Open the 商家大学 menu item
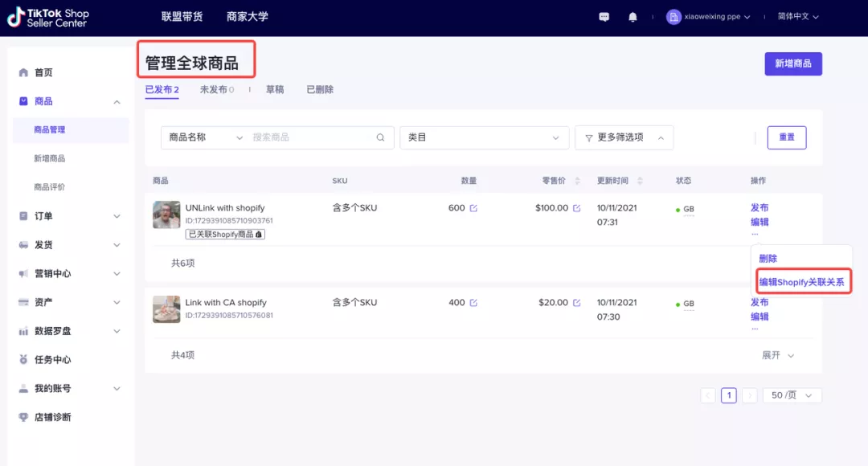The image size is (868, 466). [246, 16]
